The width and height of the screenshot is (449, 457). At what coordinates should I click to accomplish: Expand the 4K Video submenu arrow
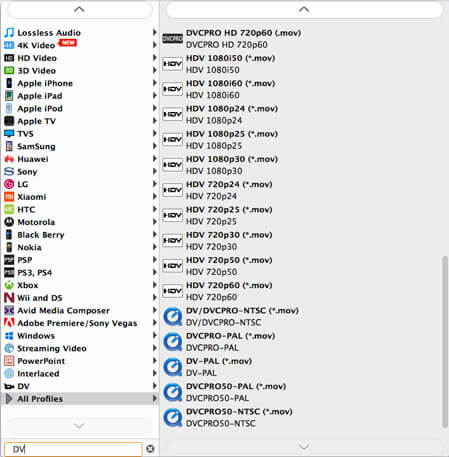pos(154,45)
